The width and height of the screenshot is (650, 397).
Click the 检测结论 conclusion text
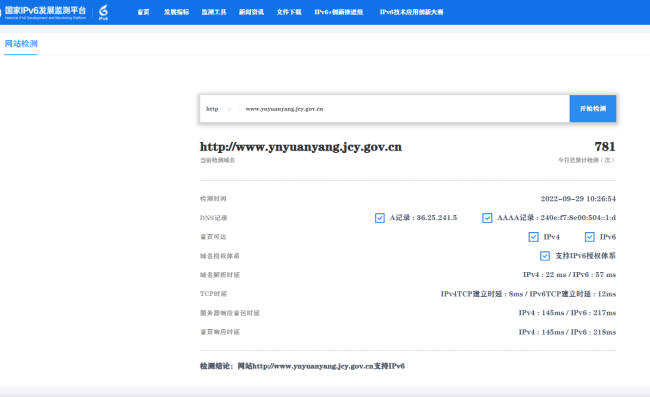tap(302, 366)
